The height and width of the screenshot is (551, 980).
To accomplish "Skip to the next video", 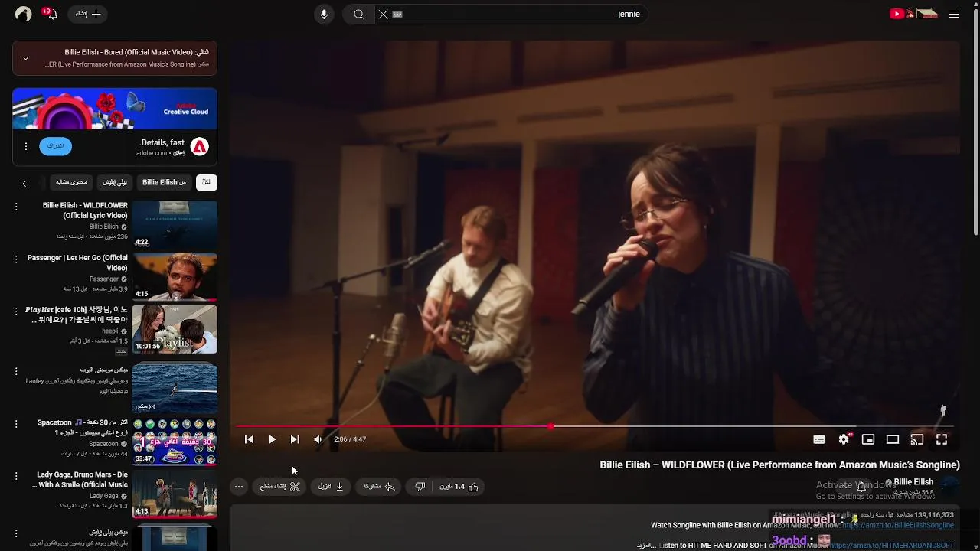I will pyautogui.click(x=295, y=439).
